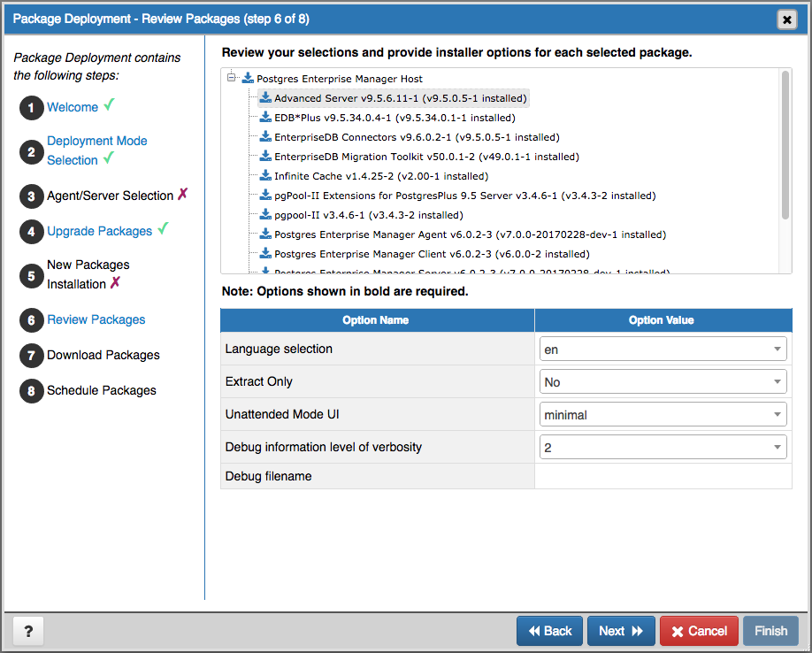
Task: Click the green checkmark next to Upgrade Packages
Action: coord(163,228)
